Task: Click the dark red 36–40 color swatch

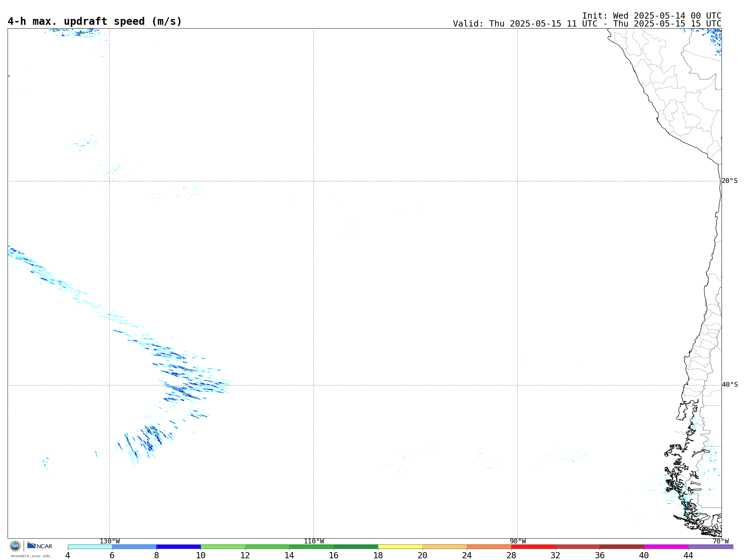Action: point(622,547)
